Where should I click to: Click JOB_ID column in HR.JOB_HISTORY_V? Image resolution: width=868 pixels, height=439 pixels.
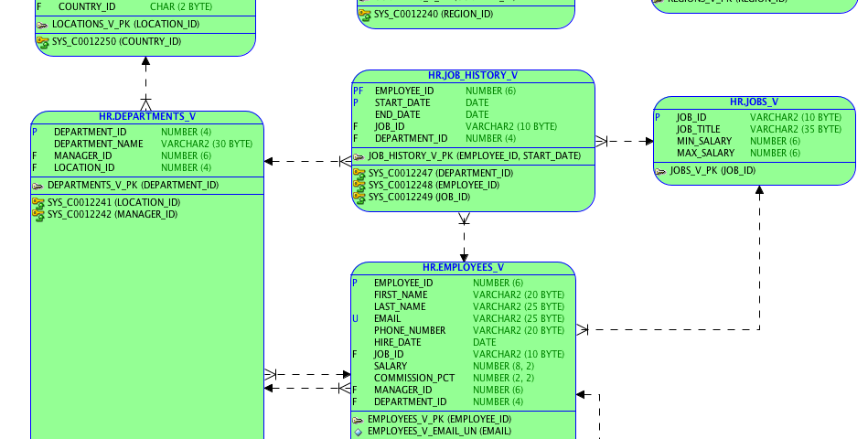pyautogui.click(x=390, y=127)
